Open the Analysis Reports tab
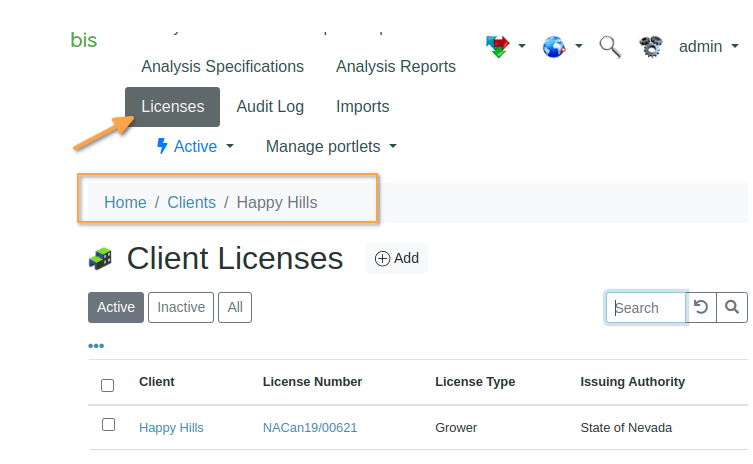Viewport: 753px width, 464px height. 395,67
